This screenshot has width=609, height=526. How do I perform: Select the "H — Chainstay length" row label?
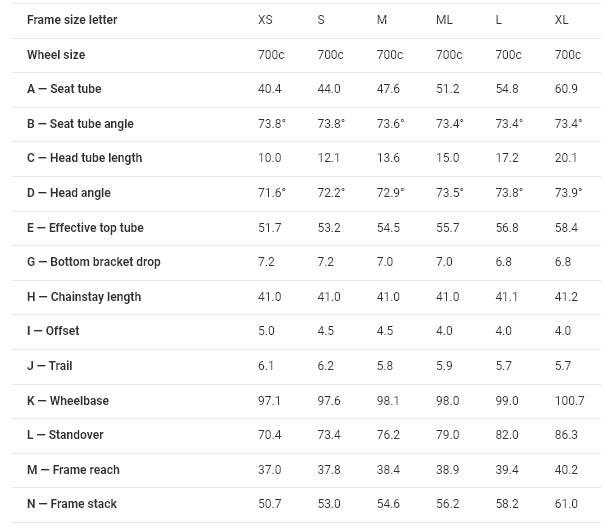pyautogui.click(x=84, y=297)
